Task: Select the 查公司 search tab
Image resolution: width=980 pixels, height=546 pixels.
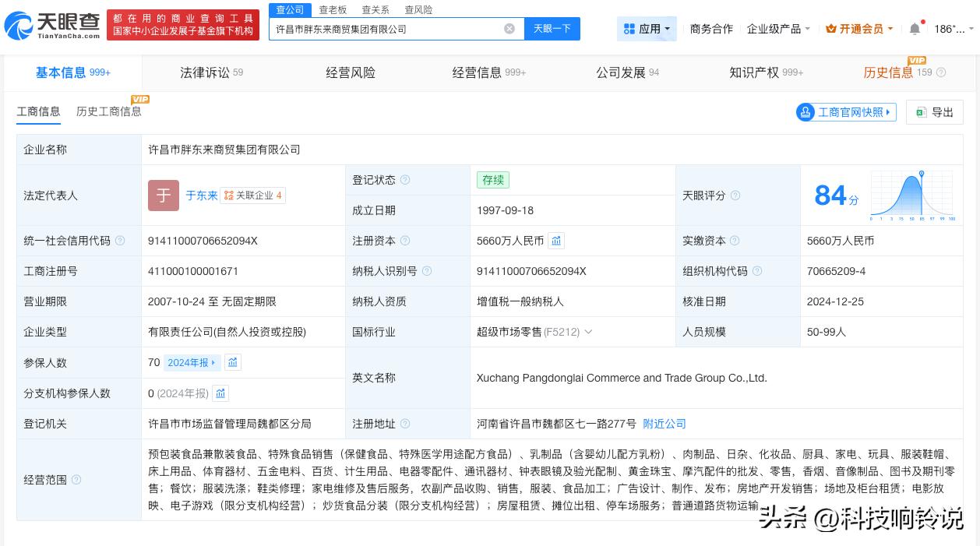Action: 290,9
